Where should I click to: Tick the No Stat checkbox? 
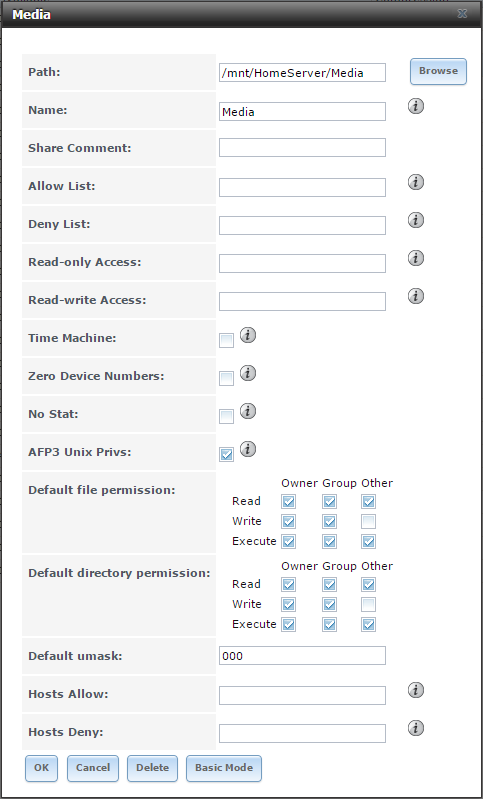coord(226,416)
